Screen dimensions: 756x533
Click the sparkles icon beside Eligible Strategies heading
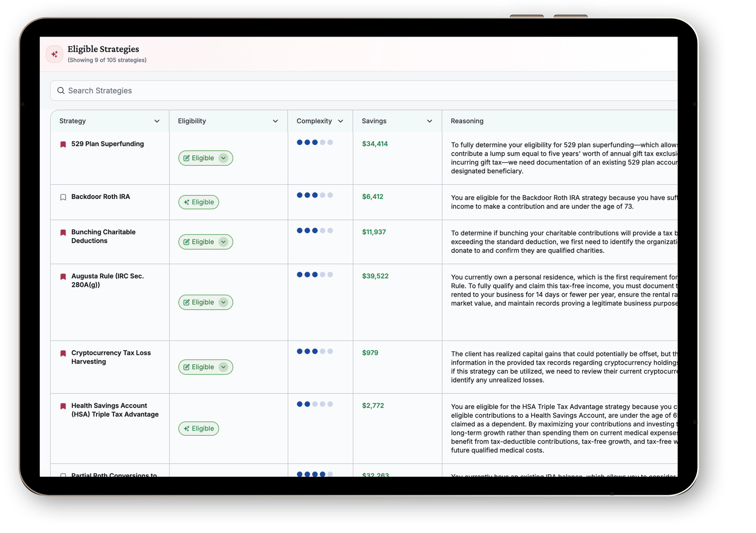click(54, 54)
